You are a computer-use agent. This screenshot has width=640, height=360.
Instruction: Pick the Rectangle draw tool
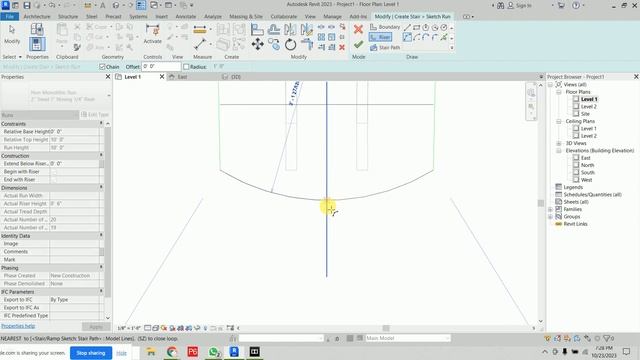point(416,27)
